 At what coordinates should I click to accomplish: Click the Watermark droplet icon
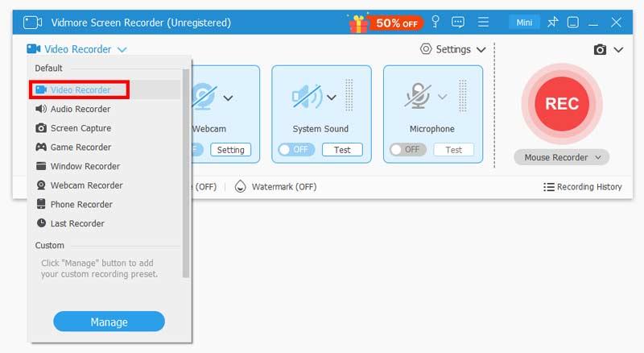pyautogui.click(x=241, y=186)
